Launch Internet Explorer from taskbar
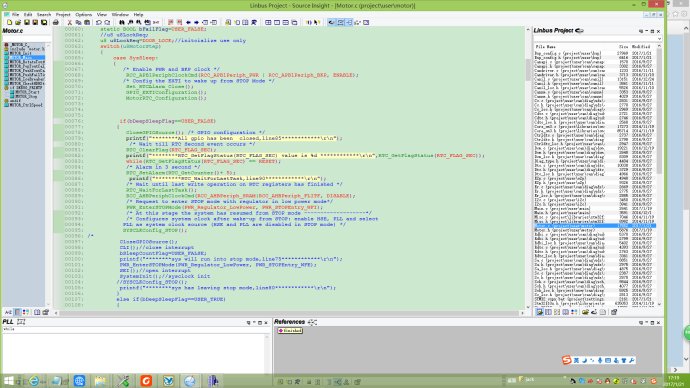The height and width of the screenshot is (388, 690). click(x=34, y=381)
